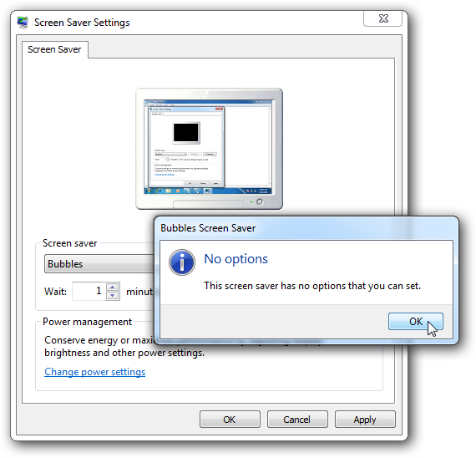This screenshot has height=458, width=476.
Task: Click the Power management group label
Action: (x=87, y=322)
